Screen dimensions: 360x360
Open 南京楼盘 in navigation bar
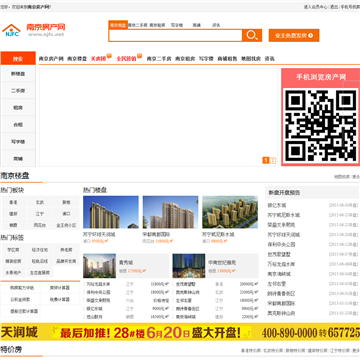click(x=77, y=59)
